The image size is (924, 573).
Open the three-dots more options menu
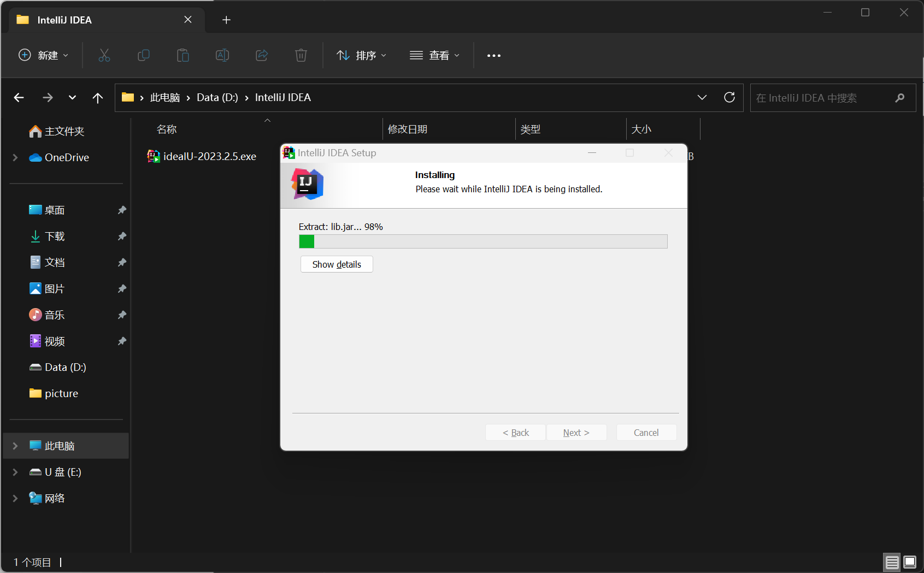[494, 56]
